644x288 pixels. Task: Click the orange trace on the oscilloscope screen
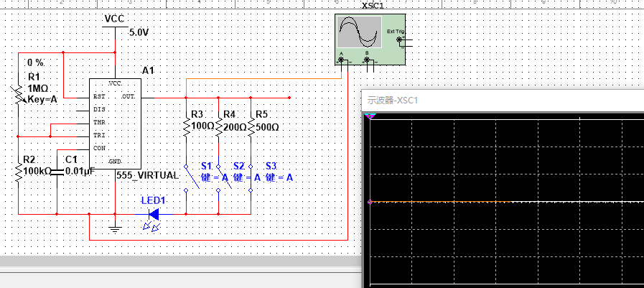click(467, 202)
